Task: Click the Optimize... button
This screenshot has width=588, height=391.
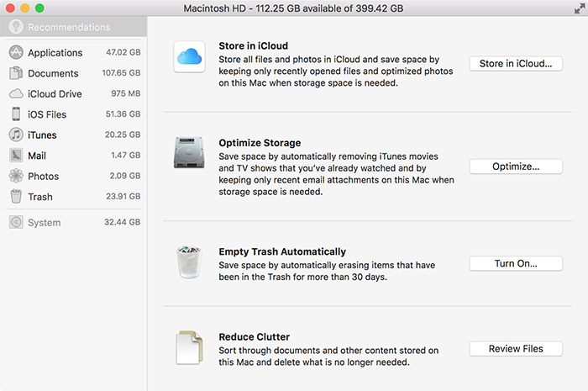Action: pos(516,166)
